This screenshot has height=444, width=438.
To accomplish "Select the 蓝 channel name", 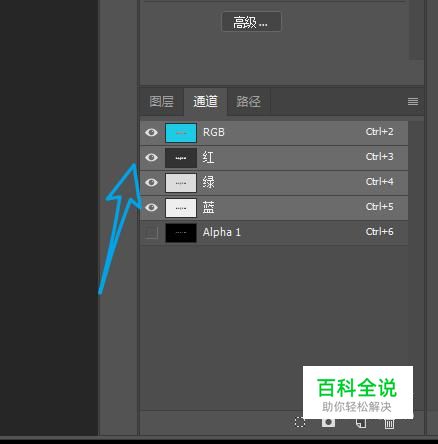I will 208,207.
